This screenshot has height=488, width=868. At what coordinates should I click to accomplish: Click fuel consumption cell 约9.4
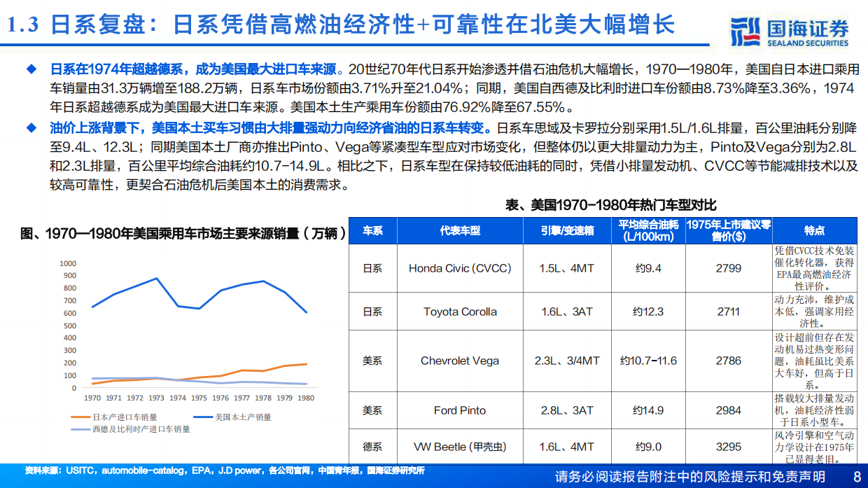pos(648,268)
